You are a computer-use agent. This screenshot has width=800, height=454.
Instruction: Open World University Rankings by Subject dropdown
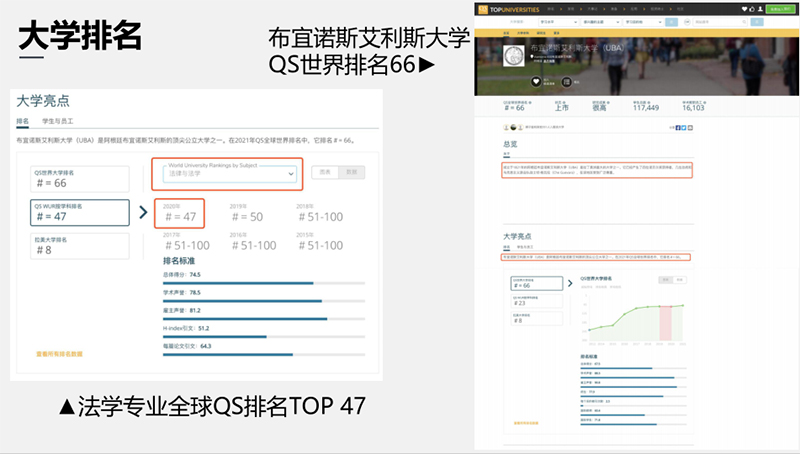click(x=229, y=173)
